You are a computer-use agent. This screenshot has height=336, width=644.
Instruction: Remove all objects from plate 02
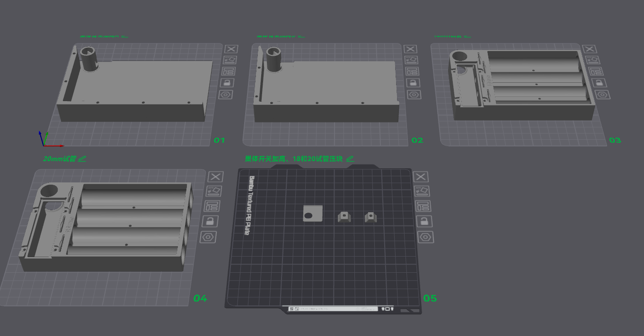click(x=410, y=49)
